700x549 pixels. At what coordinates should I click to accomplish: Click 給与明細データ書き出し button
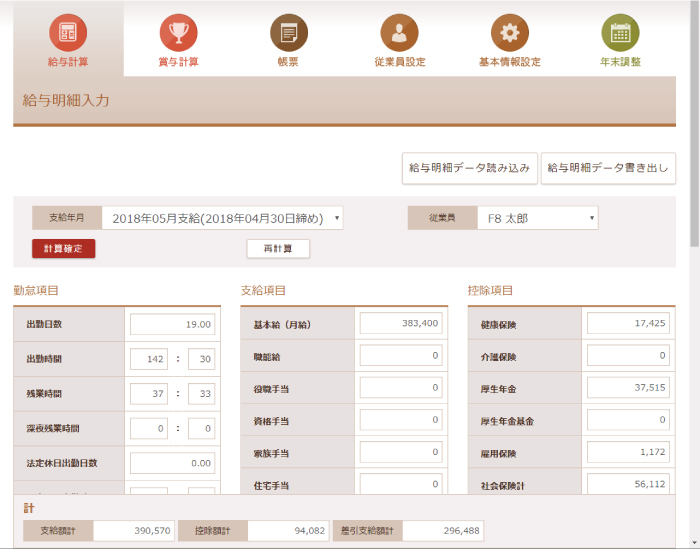point(608,169)
